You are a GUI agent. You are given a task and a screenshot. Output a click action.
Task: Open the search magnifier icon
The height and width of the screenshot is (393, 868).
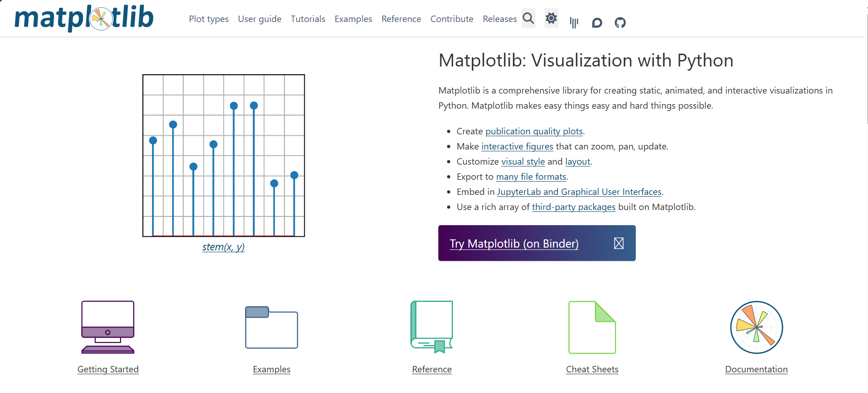(x=528, y=18)
